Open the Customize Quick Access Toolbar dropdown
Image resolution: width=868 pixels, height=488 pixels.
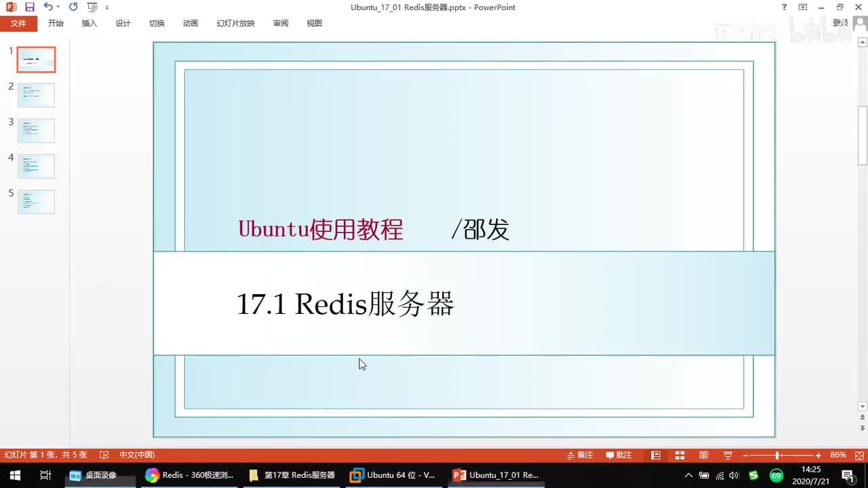point(107,7)
